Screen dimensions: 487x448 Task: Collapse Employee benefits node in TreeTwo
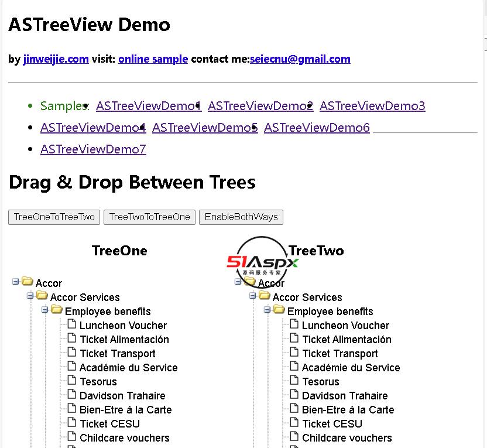coord(267,309)
